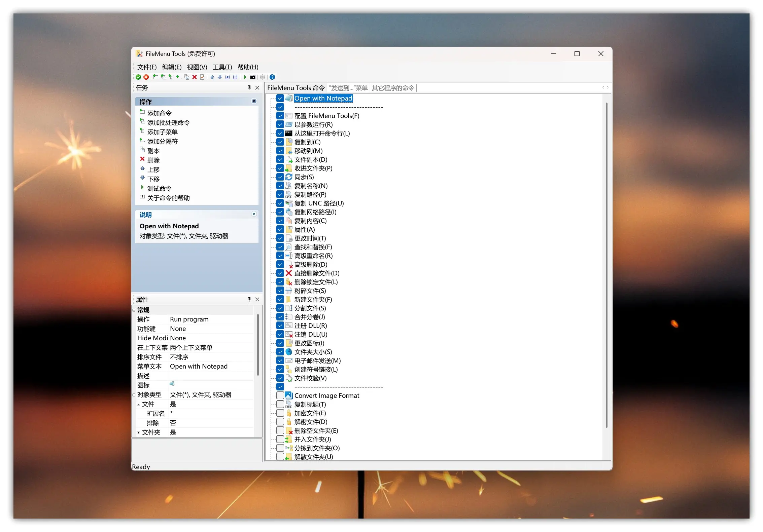Viewport: 763px width, 532px height.
Task: Uncheck the 复制到(C) checkbox
Action: tap(280, 142)
